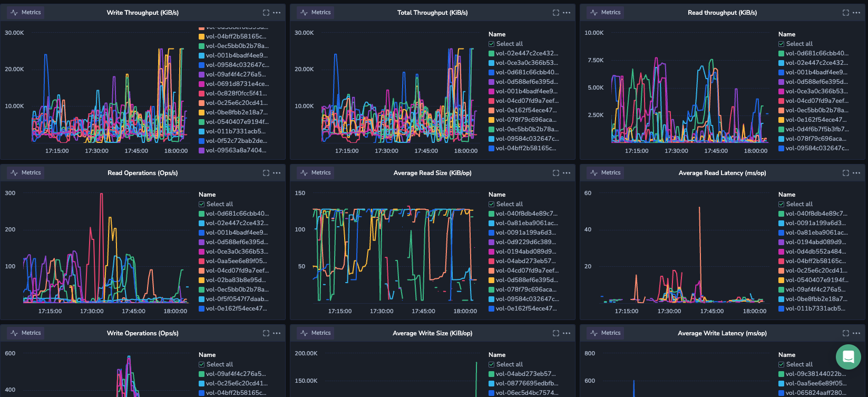Select vol-0d9229d6c389 in Average Read Size legend
This screenshot has width=868, height=397.
coord(522,242)
